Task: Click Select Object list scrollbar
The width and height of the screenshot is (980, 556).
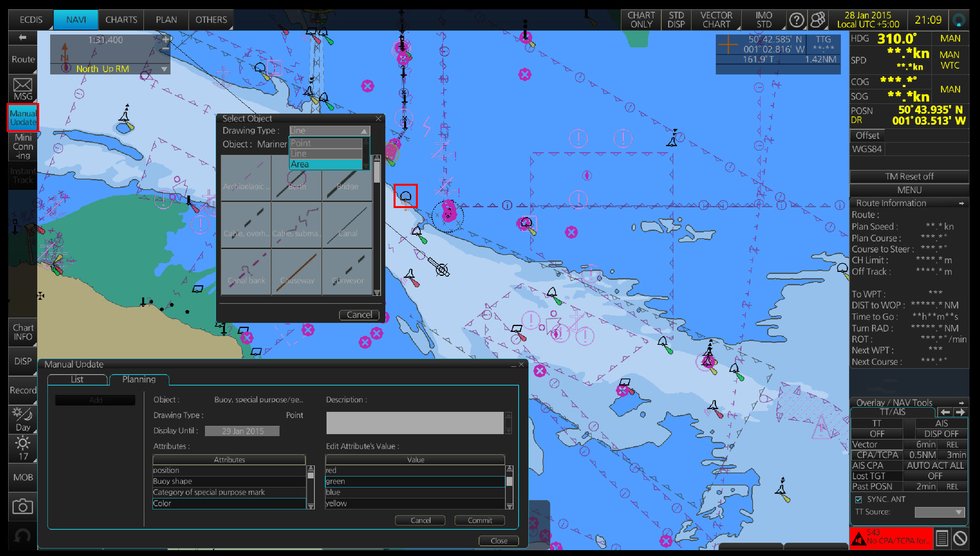Action: tap(377, 225)
